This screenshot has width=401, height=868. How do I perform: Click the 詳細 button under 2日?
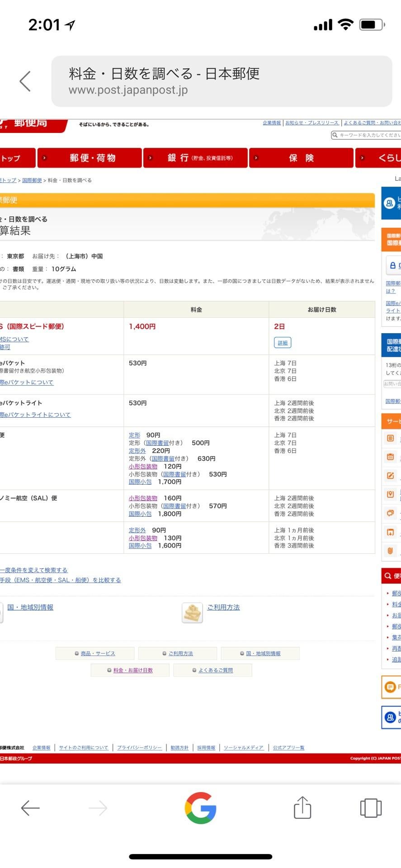[x=283, y=343]
